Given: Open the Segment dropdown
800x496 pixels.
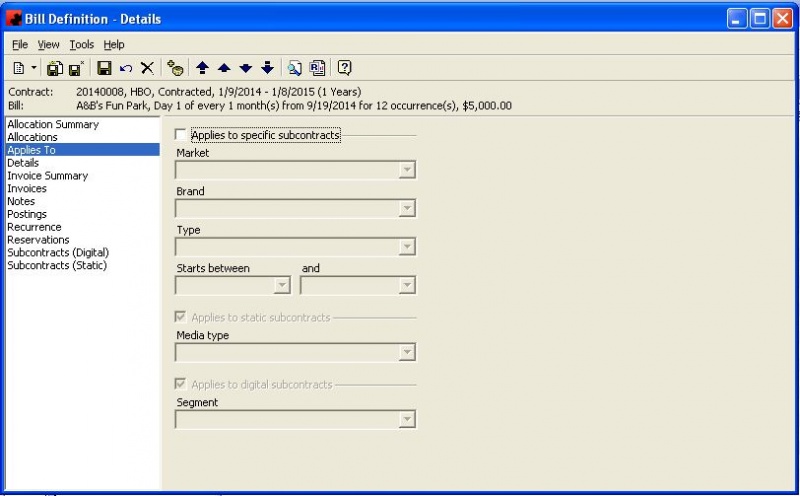Looking at the screenshot, I should (406, 419).
